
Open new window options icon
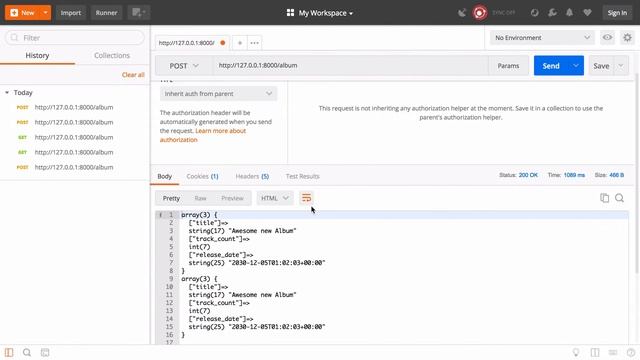(138, 13)
